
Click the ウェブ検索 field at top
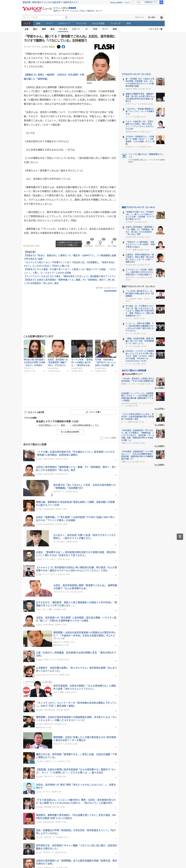[x=137, y=2]
